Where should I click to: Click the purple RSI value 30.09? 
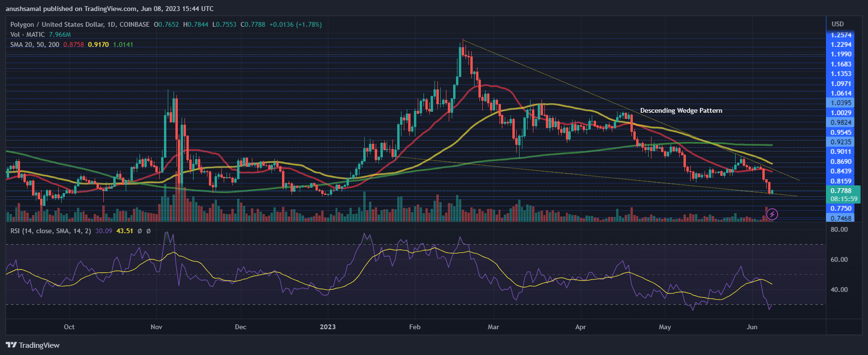(104, 231)
